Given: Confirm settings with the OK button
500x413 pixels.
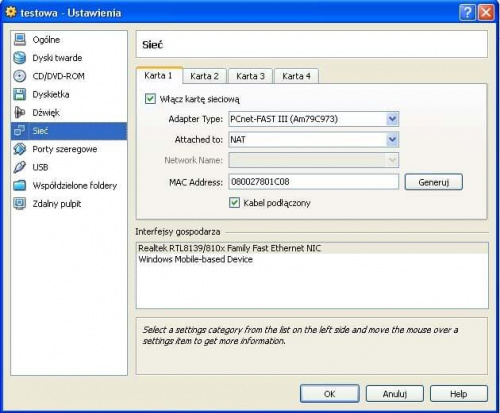Looking at the screenshot, I should [330, 394].
